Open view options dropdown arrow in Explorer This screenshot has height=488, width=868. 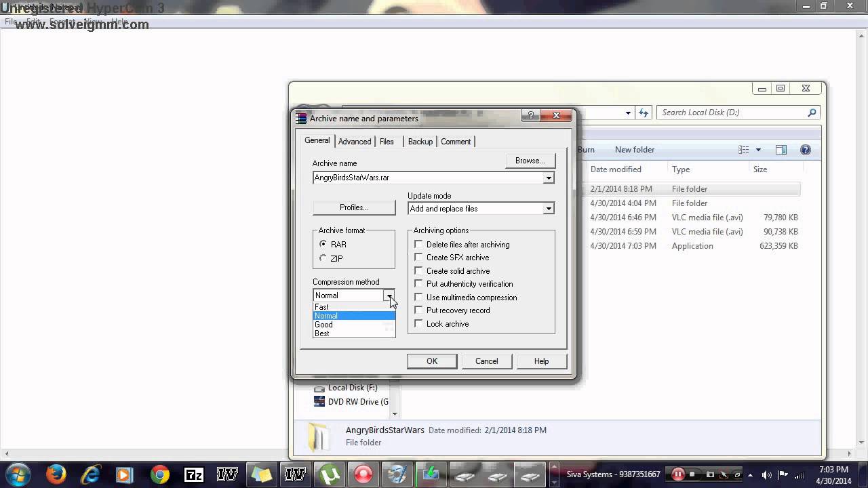758,150
